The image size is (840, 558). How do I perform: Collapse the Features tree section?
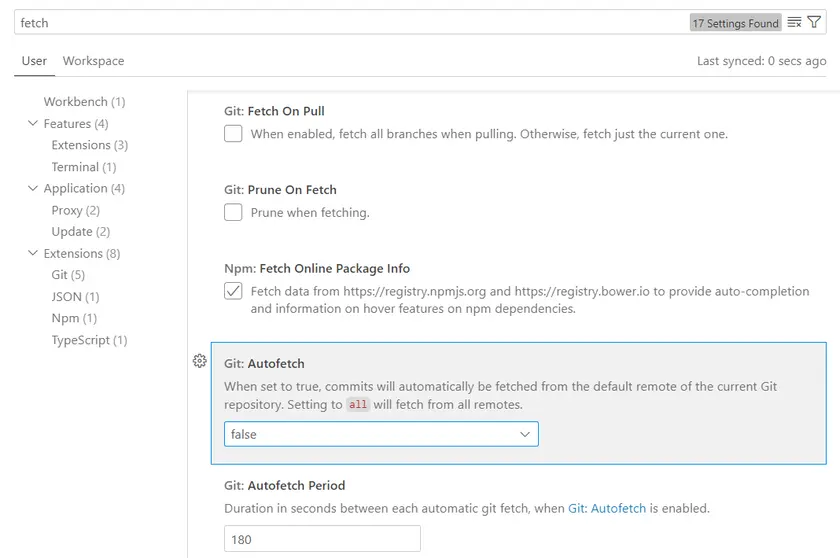pos(33,124)
